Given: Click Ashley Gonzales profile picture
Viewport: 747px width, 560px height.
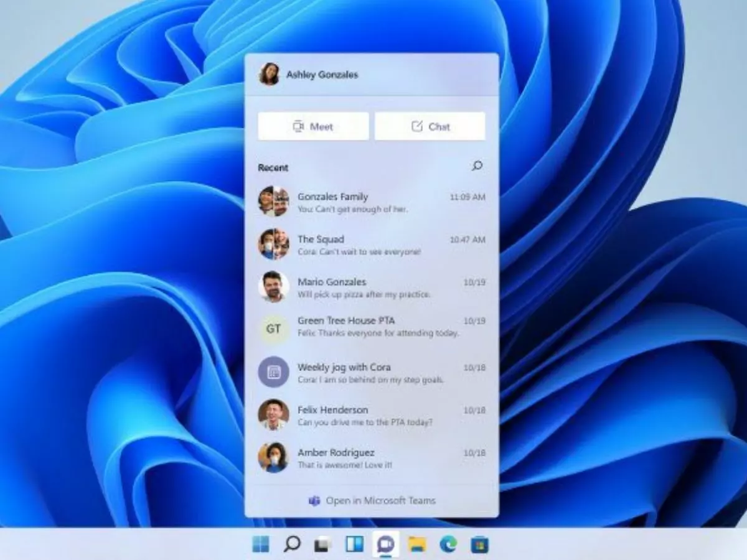Looking at the screenshot, I should (268, 73).
